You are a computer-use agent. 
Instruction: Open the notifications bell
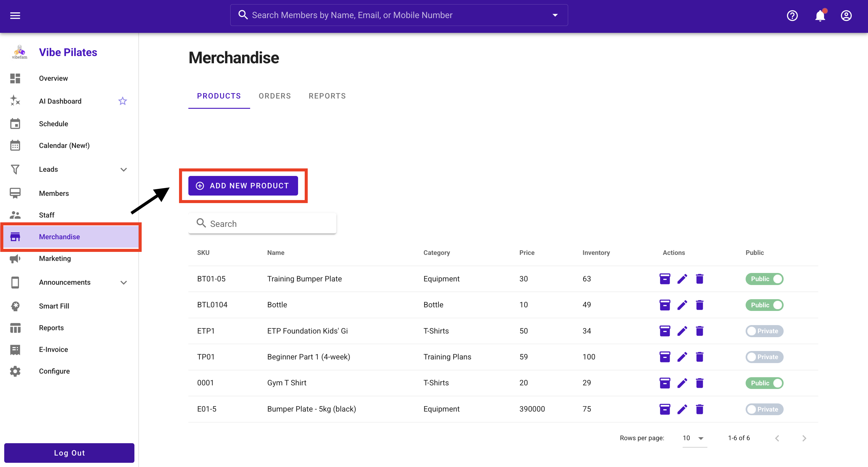pos(820,15)
